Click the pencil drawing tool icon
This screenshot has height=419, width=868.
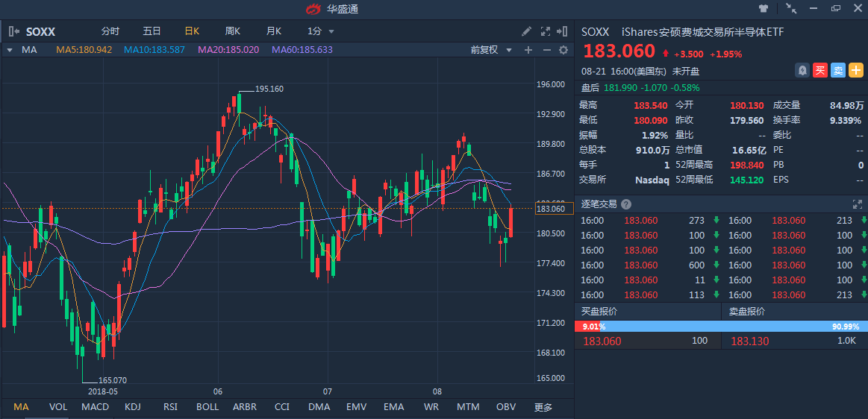tap(526, 31)
